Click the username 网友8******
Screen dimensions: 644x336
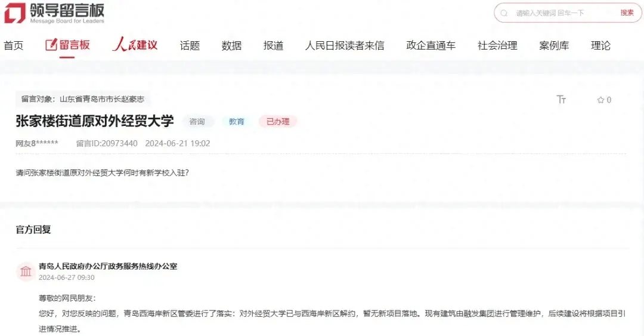[37, 143]
